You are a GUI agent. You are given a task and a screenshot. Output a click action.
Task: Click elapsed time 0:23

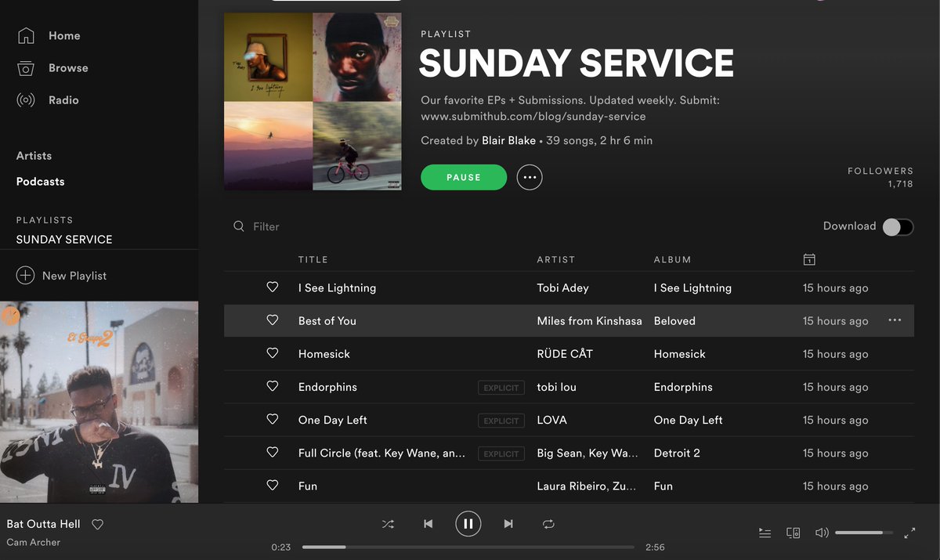pyautogui.click(x=281, y=547)
